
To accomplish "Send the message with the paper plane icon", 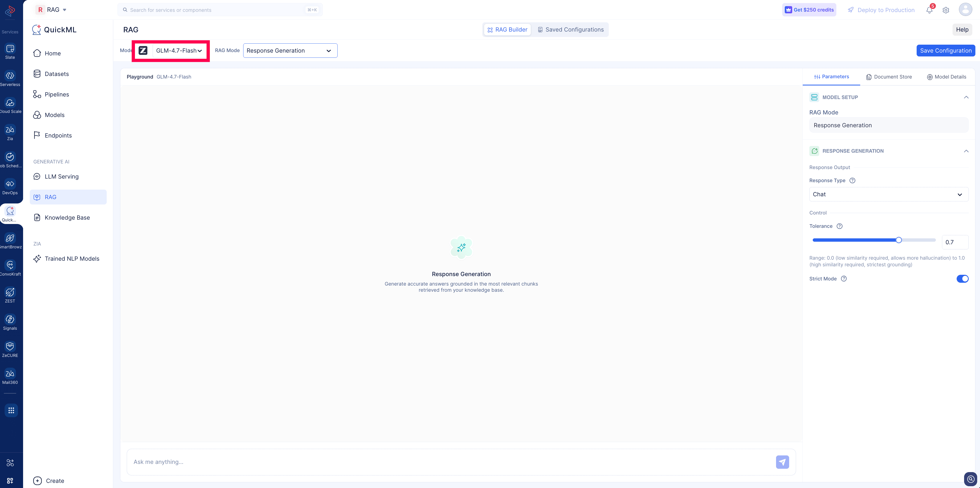I will pos(782,462).
